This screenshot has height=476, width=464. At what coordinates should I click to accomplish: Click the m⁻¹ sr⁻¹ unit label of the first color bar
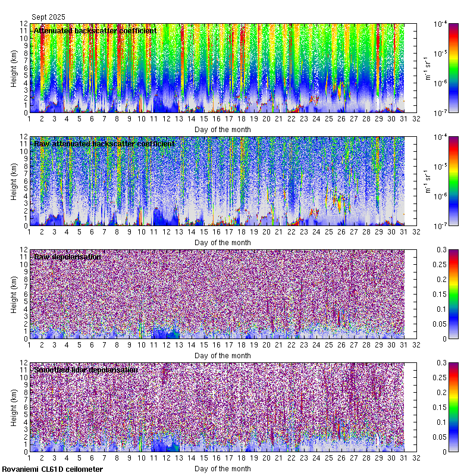428,68
